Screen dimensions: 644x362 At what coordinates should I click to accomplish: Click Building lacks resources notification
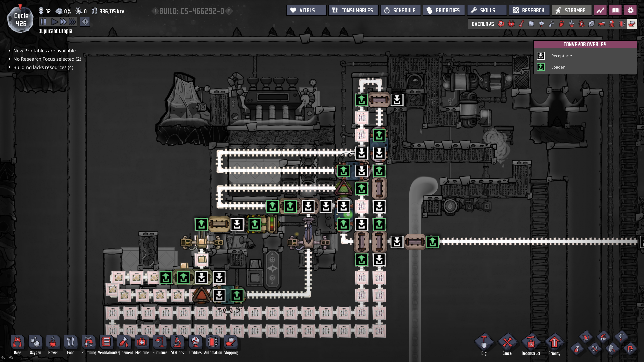(x=43, y=67)
